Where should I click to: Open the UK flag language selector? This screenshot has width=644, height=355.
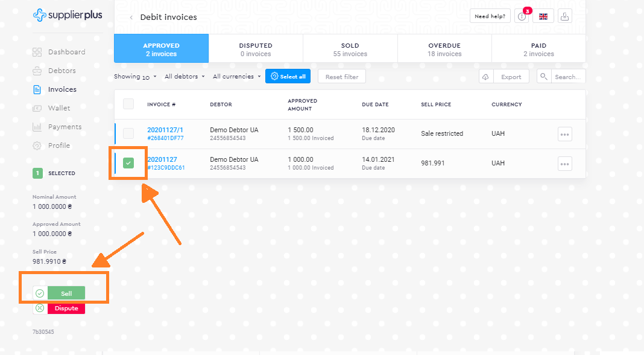point(543,16)
